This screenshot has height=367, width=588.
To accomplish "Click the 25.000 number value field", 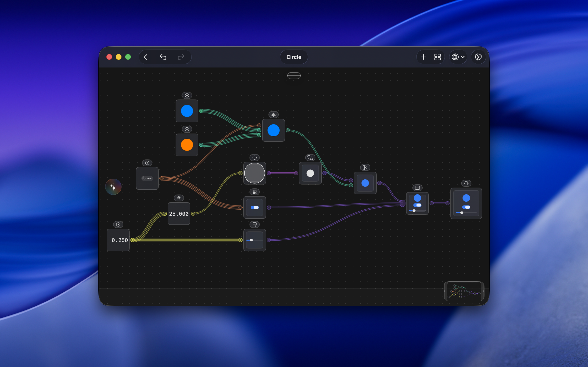I will [179, 214].
